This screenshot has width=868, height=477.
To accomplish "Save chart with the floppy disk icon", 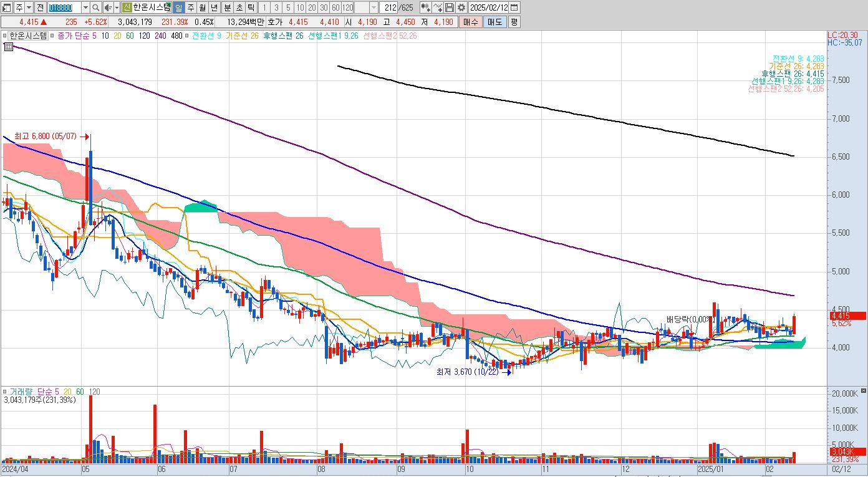I will click(449, 7).
